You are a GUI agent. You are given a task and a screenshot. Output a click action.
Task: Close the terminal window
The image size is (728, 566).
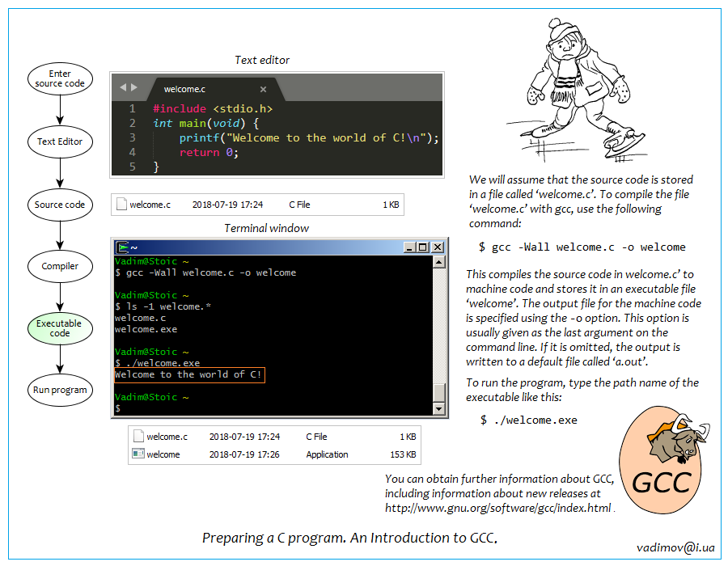[x=438, y=247]
